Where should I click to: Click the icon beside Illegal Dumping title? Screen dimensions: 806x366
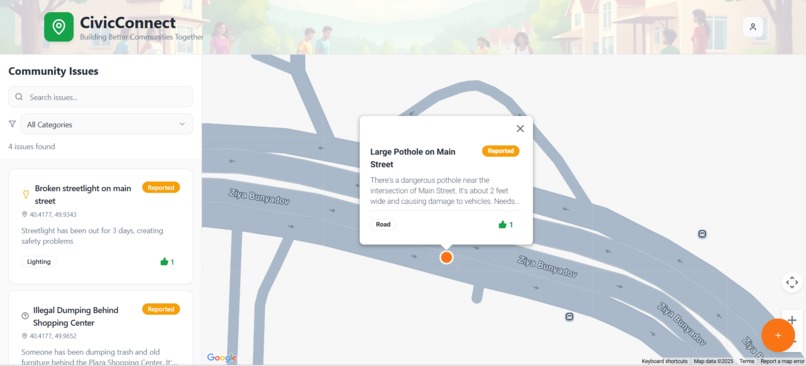point(25,316)
